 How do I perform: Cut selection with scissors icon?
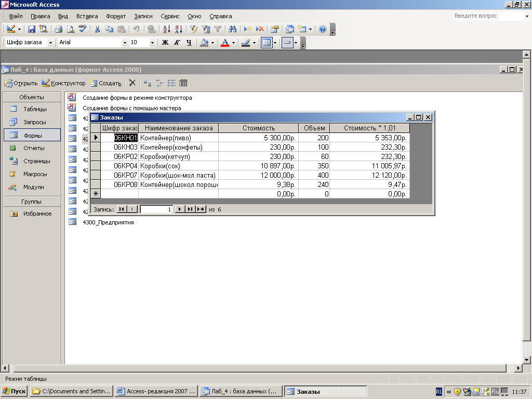click(x=97, y=29)
